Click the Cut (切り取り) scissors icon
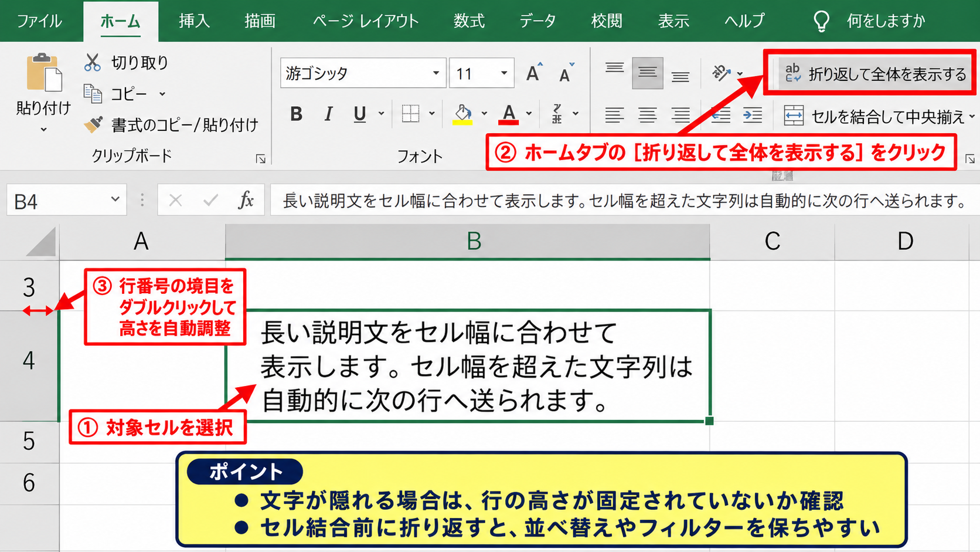 (x=92, y=62)
